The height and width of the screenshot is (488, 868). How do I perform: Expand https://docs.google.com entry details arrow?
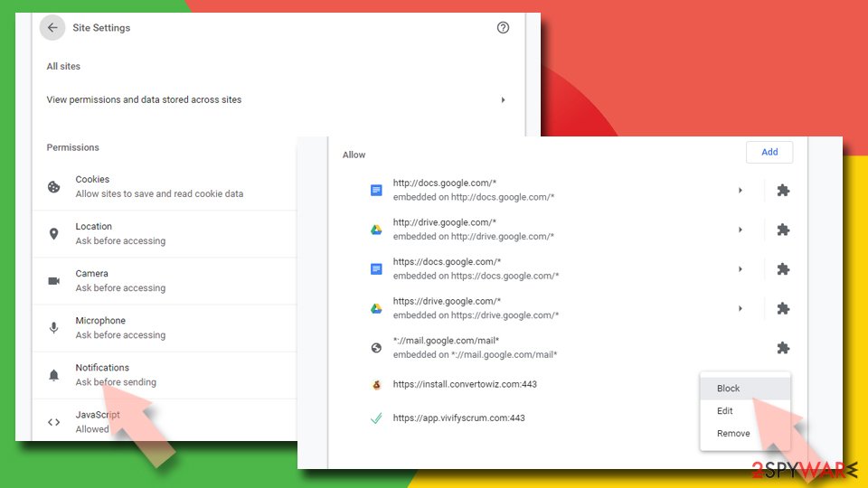point(741,269)
